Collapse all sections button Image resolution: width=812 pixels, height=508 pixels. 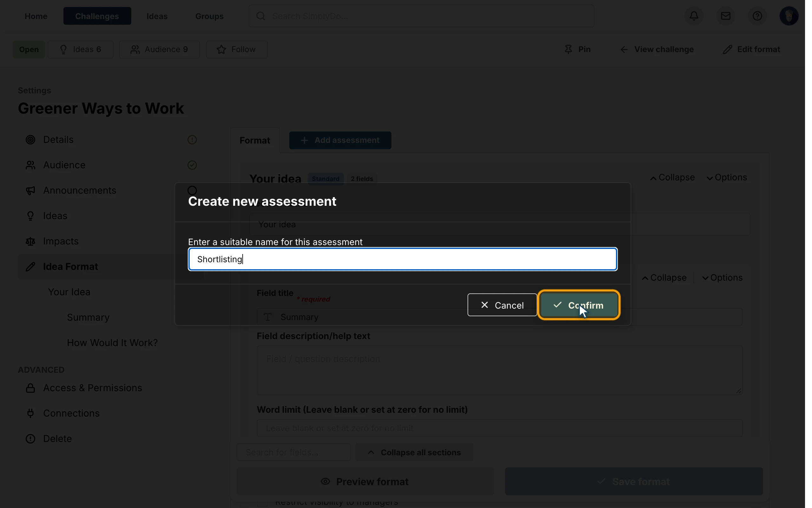pyautogui.click(x=414, y=452)
